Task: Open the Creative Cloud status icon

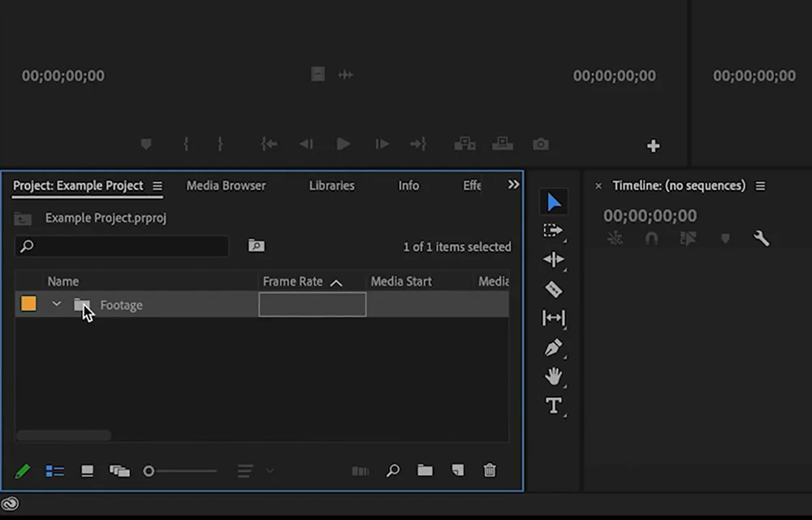Action: point(10,503)
